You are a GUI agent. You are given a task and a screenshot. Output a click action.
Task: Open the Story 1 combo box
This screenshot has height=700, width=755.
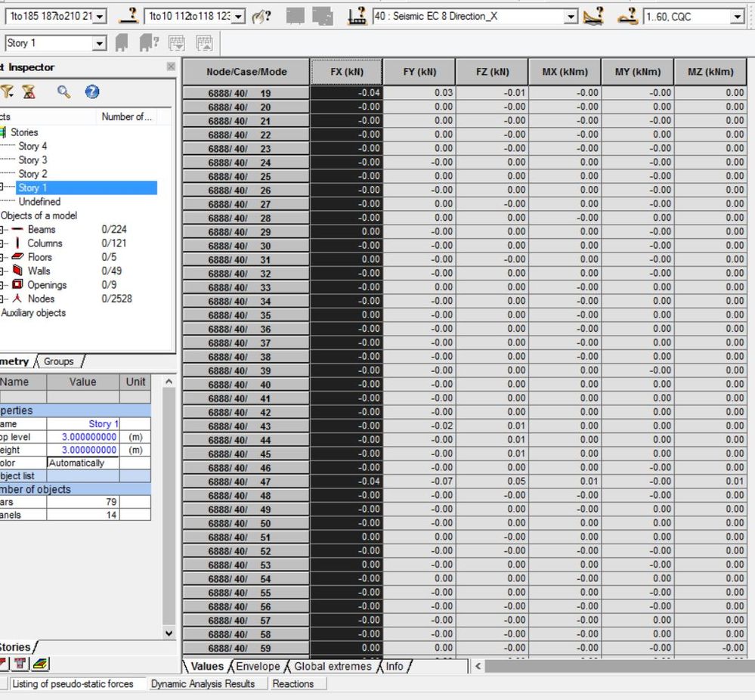tap(99, 44)
